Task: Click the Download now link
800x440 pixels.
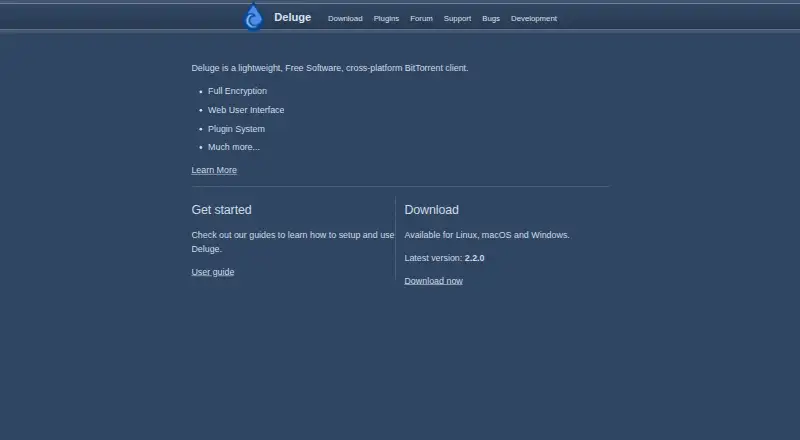Action: tap(433, 281)
